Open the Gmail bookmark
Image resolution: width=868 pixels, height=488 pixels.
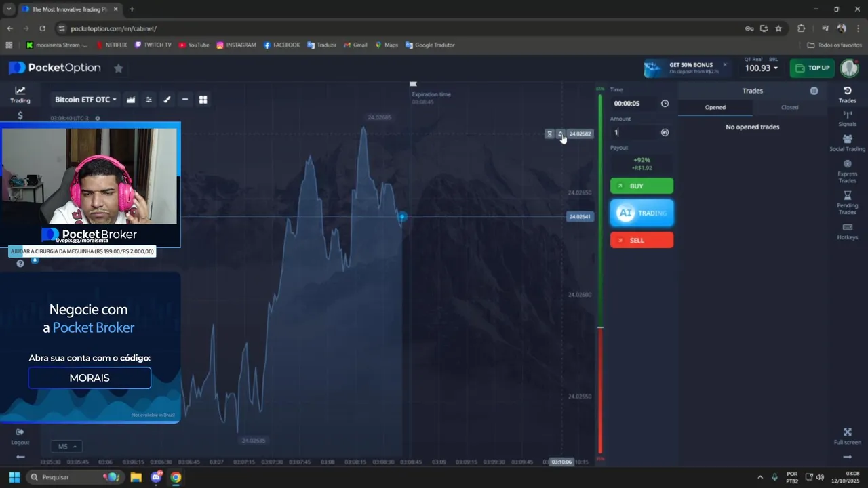pos(355,45)
